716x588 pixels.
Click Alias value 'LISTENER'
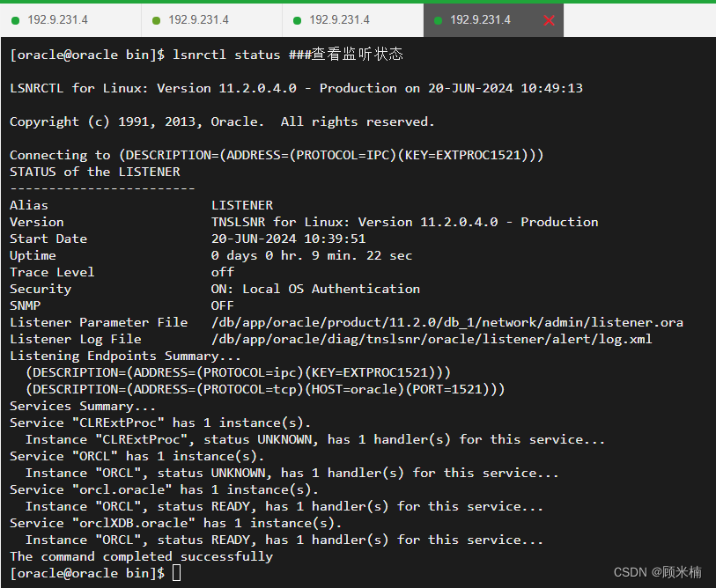242,205
